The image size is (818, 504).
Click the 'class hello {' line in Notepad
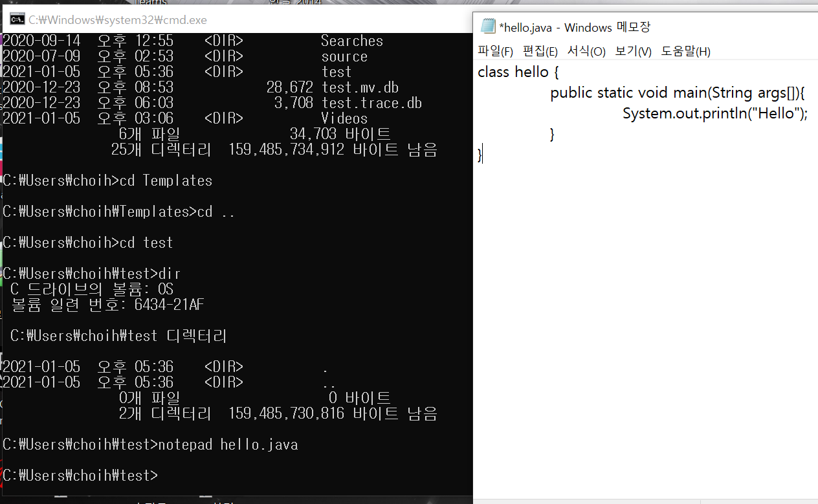click(518, 72)
